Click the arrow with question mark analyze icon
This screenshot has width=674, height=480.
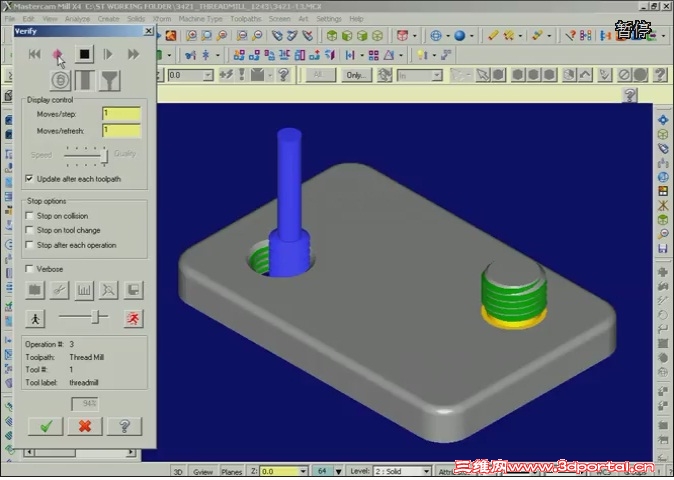click(x=570, y=35)
